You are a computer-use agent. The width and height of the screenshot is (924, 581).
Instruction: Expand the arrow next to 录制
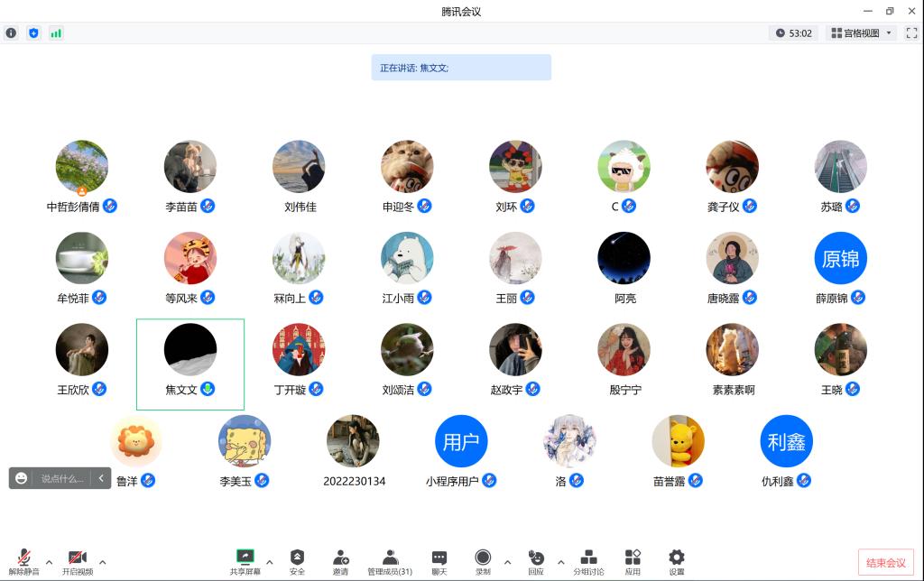pos(507,562)
